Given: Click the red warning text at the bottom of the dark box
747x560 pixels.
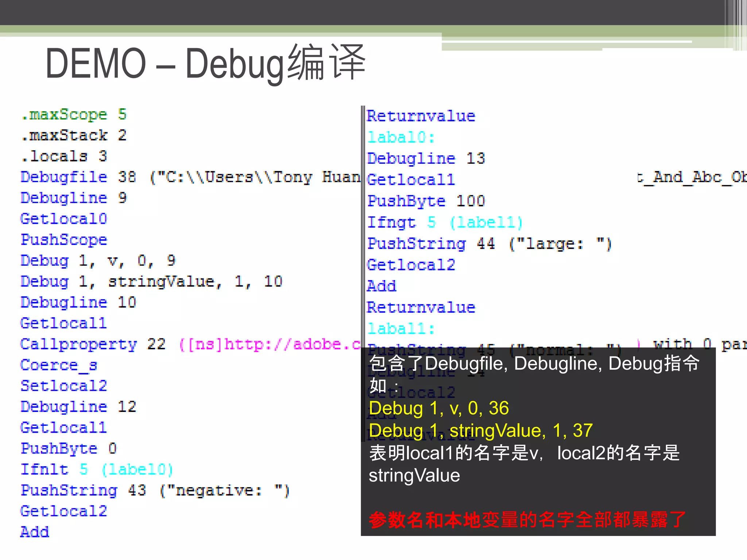Looking at the screenshot, I should 527,520.
